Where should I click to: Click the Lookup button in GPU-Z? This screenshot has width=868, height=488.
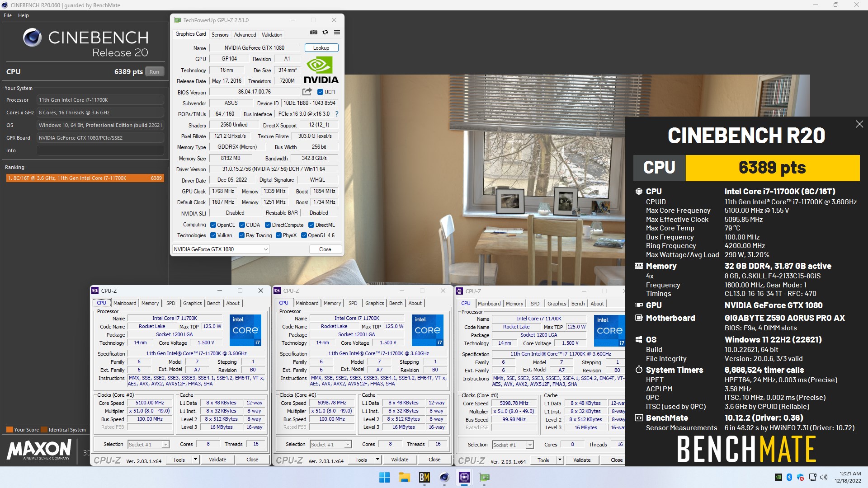(321, 48)
